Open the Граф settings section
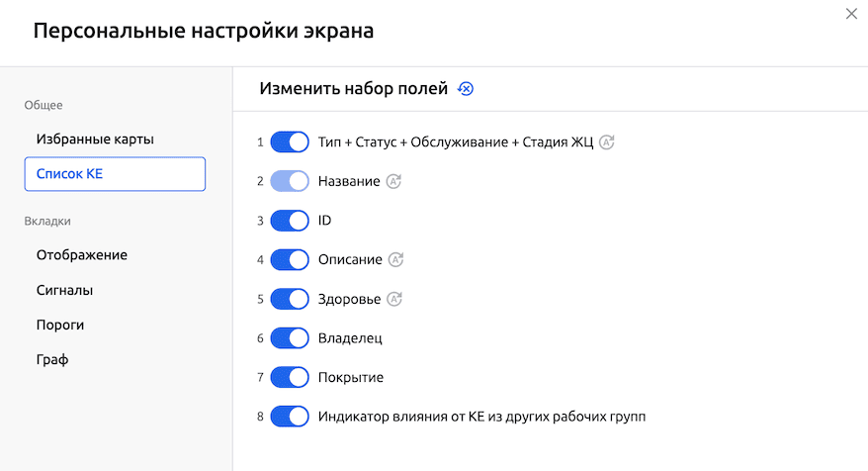The image size is (868, 471). click(52, 359)
